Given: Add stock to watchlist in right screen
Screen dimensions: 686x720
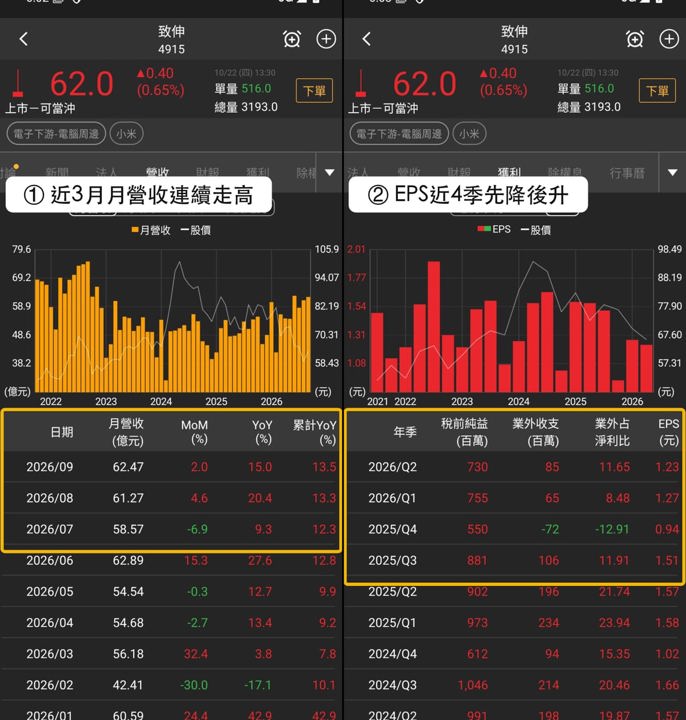Looking at the screenshot, I should 669,39.
